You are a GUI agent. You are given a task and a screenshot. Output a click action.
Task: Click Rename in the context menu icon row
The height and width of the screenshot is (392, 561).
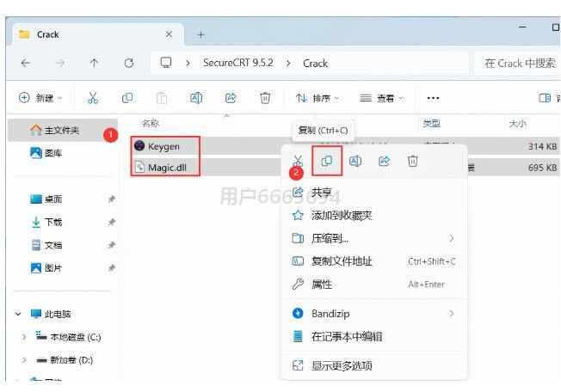click(x=354, y=161)
